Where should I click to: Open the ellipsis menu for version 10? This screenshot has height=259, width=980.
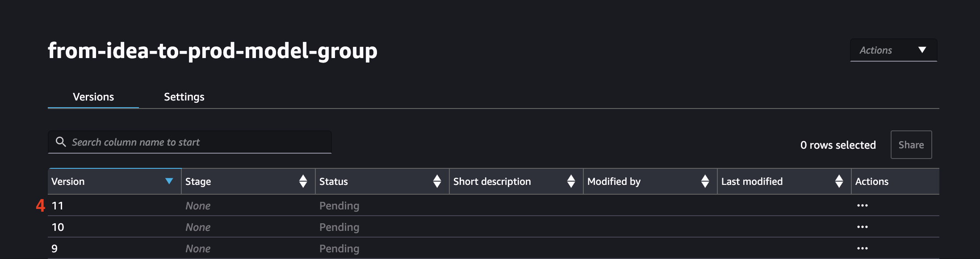[862, 227]
